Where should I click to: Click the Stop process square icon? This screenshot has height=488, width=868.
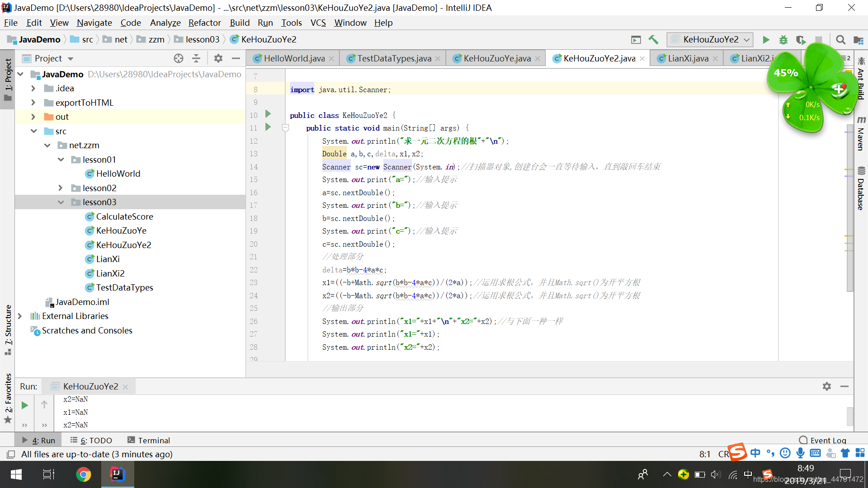(x=818, y=40)
